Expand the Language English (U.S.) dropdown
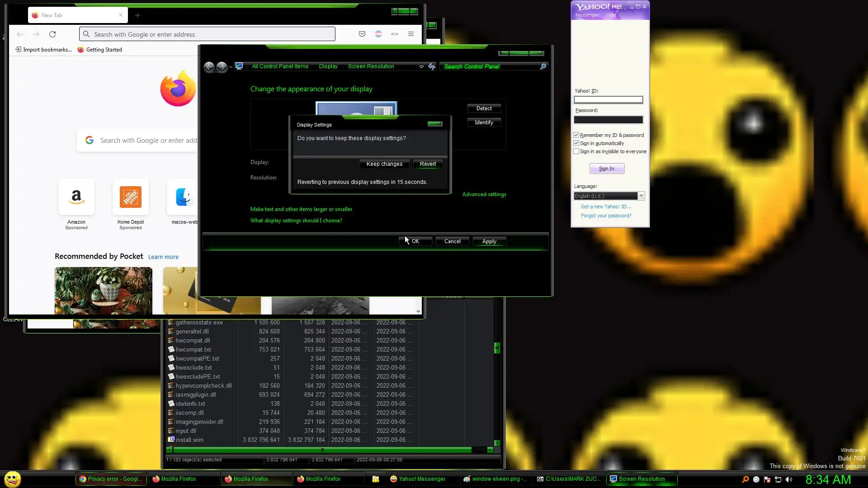This screenshot has width=868, height=488. coord(641,196)
